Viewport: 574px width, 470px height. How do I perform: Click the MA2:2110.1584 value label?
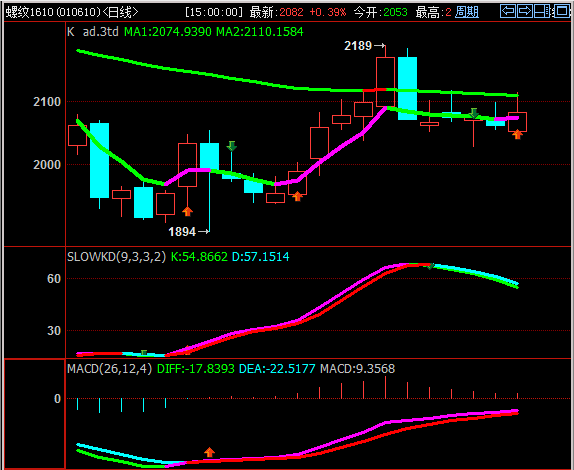(260, 32)
